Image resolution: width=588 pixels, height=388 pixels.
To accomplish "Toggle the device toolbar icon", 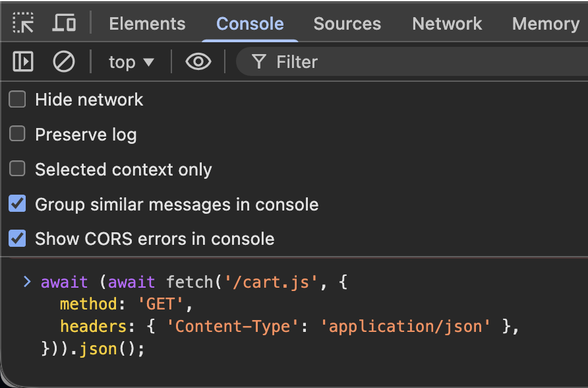I will 64,23.
